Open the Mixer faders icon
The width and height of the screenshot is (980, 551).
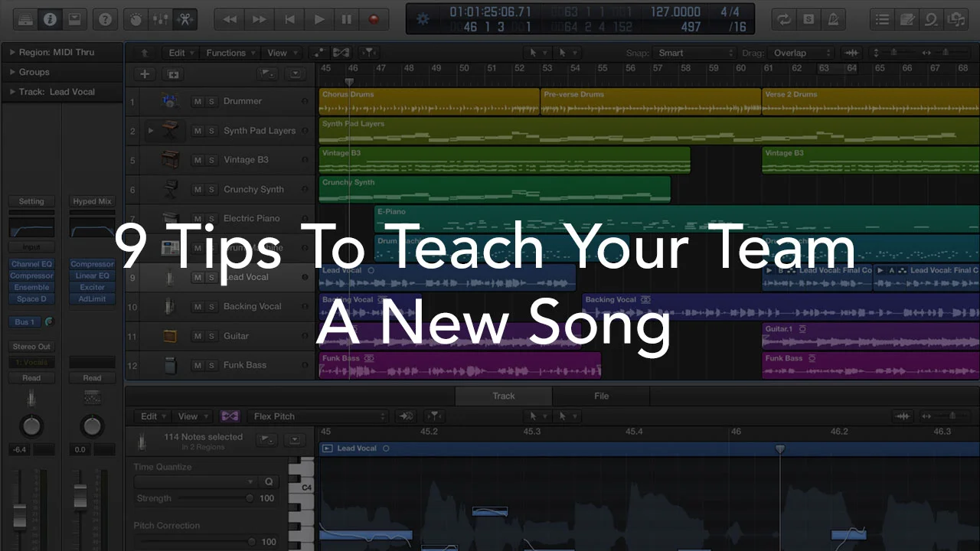(158, 19)
